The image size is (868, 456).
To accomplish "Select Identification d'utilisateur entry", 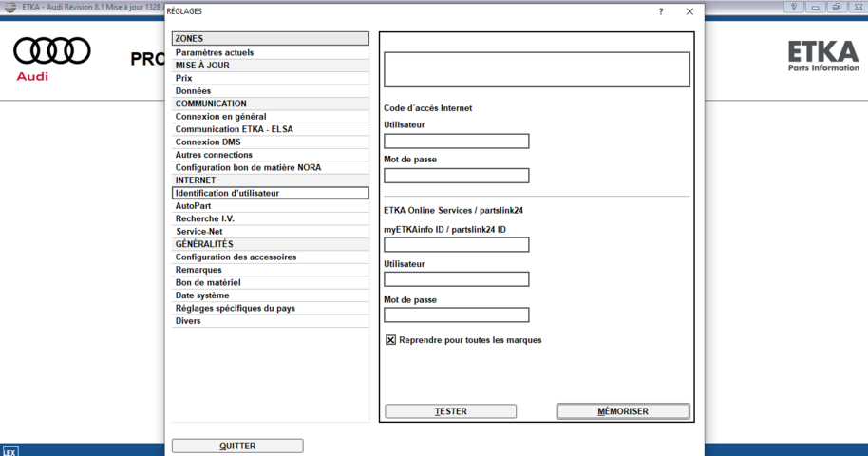I will tap(270, 193).
